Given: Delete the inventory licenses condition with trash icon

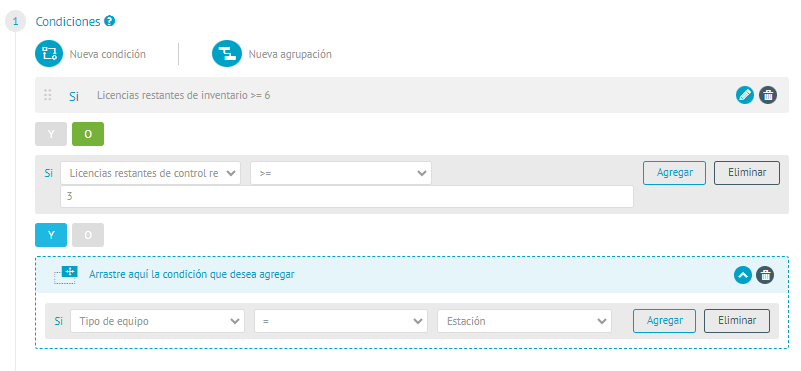Looking at the screenshot, I should 768,95.
